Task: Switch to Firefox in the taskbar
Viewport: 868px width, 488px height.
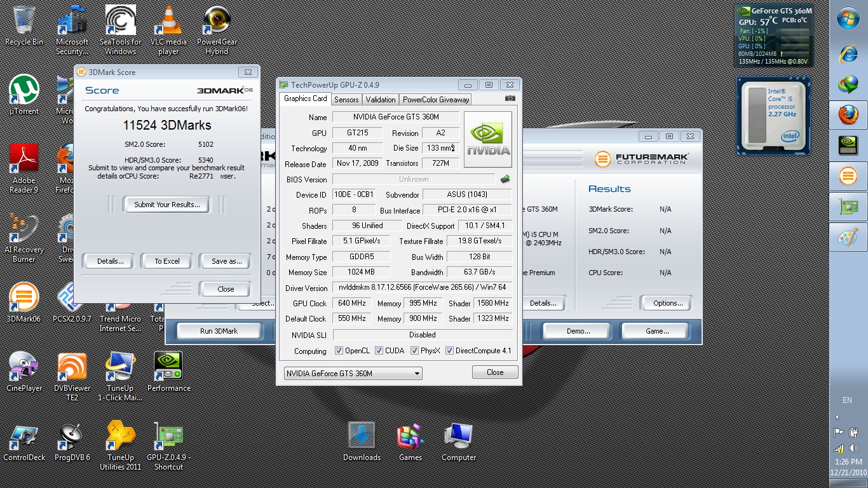Action: [848, 115]
